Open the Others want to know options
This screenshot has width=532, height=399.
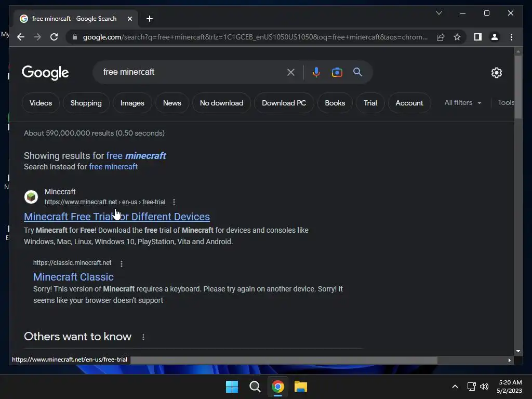tap(143, 337)
